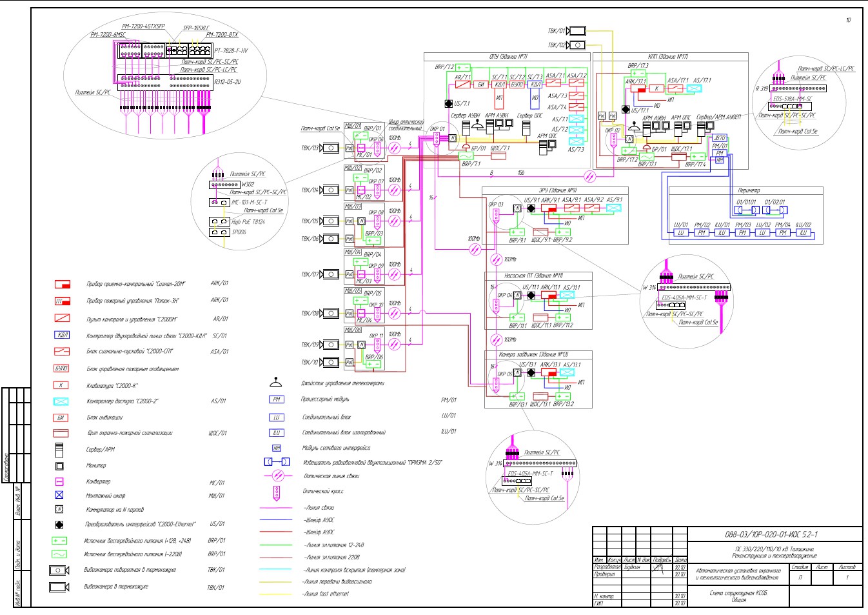This screenshot has width=868, height=615.
Task: Select the КДЛ controller legend icon
Action: coord(62,335)
